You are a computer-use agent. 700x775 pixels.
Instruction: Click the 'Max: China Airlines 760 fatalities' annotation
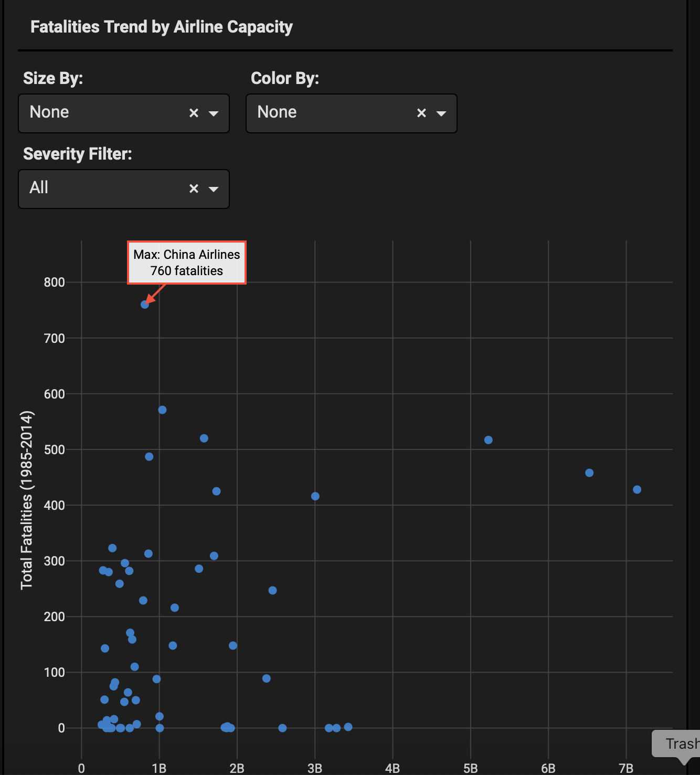pos(187,263)
